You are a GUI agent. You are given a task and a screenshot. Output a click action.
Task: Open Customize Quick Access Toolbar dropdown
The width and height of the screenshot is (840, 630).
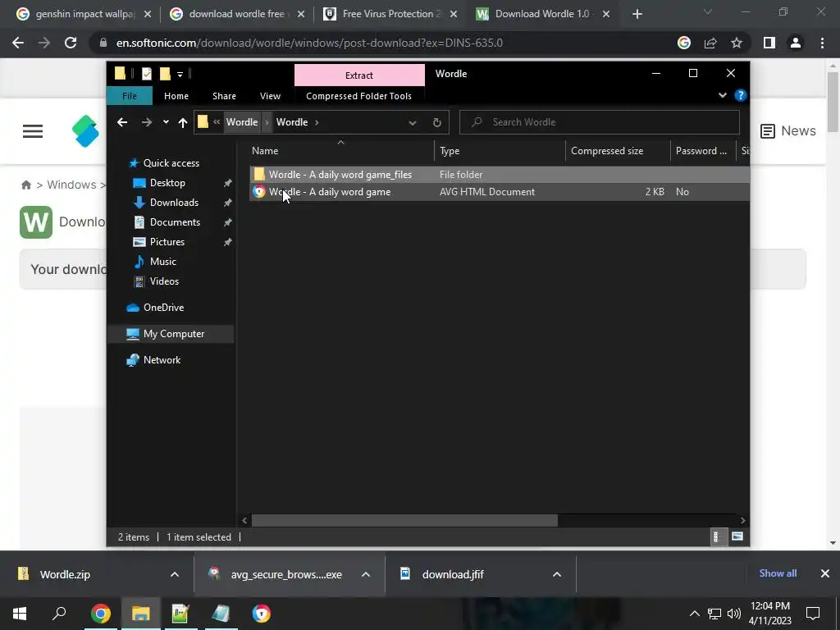(x=180, y=74)
